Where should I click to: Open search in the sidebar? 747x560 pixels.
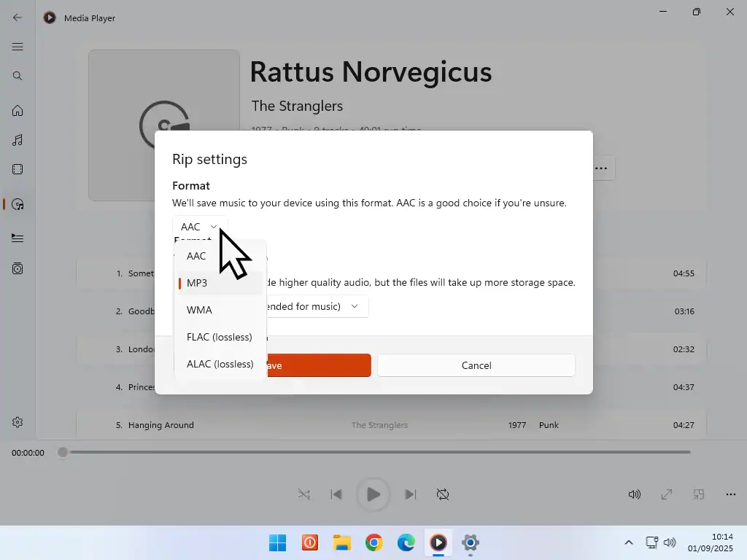18,76
